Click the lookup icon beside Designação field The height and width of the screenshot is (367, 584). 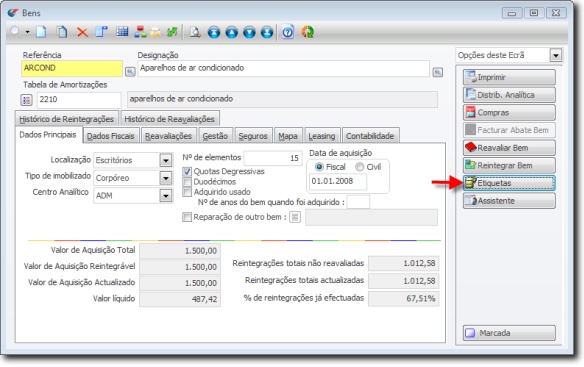(x=438, y=72)
